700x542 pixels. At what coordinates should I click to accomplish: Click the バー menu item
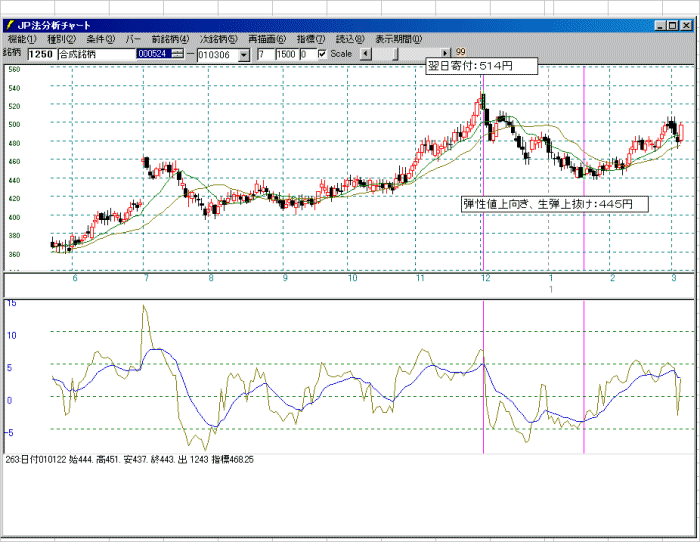pos(133,39)
